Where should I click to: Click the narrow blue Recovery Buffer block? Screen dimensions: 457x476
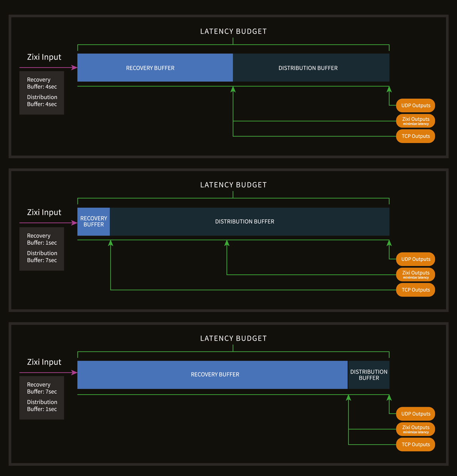tap(94, 221)
